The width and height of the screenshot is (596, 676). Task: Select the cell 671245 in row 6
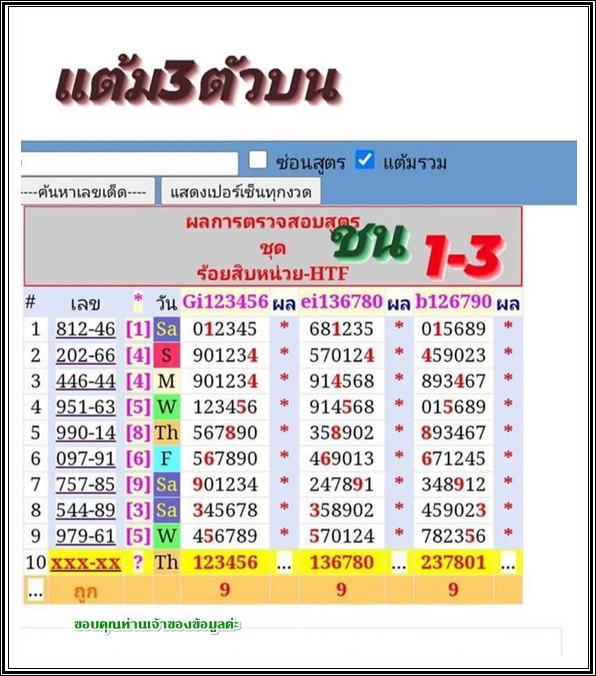(453, 459)
